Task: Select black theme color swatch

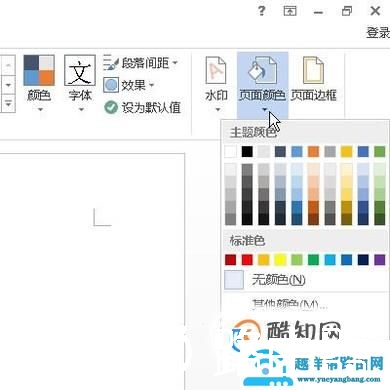Action: 247,152
